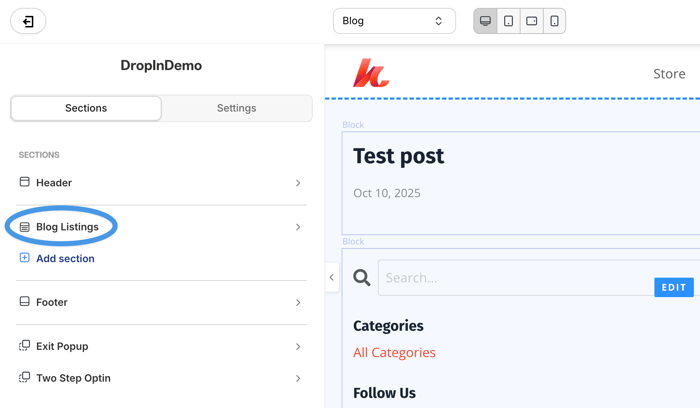
Task: Open the Blog page selector dropdown
Action: (x=394, y=21)
